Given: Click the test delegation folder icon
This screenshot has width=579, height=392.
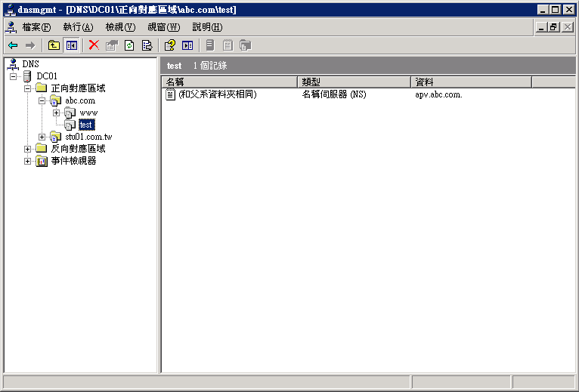Looking at the screenshot, I should (x=70, y=125).
